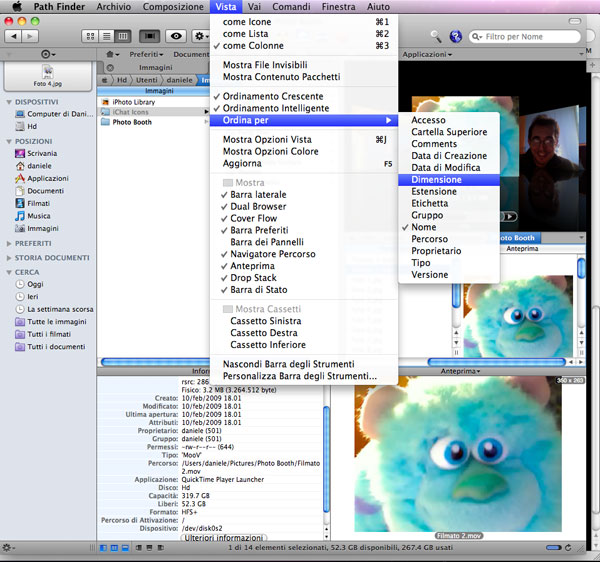The height and width of the screenshot is (562, 600).
Task: Open the Applicazioni dropdown in favorites bar
Action: point(427,54)
